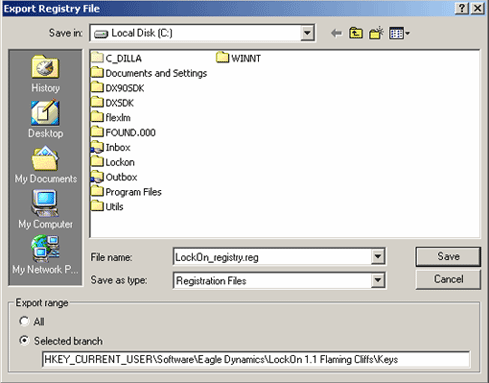Go up one folder level
Viewport: 489px width, 383px height.
[x=356, y=33]
